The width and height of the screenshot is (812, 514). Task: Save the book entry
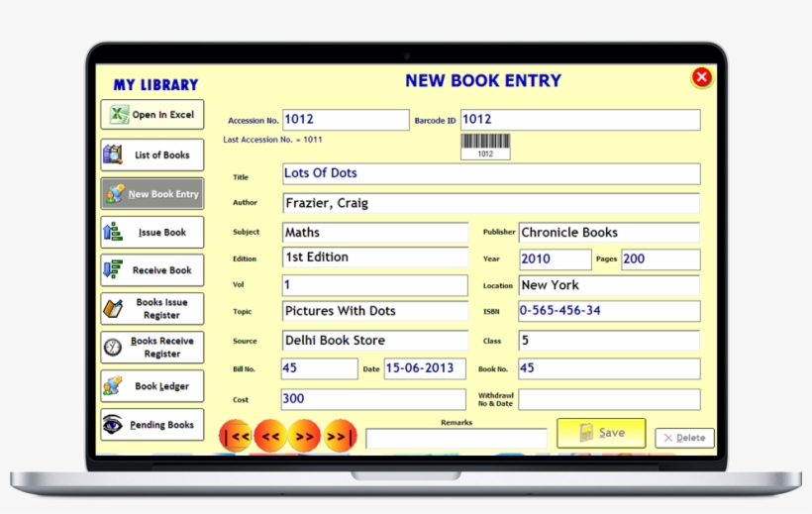pos(601,433)
